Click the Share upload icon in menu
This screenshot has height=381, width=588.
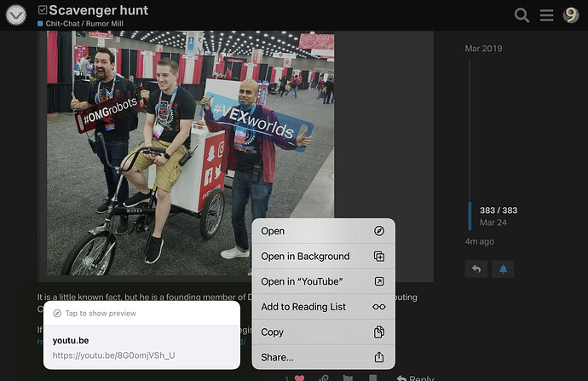[x=379, y=357]
